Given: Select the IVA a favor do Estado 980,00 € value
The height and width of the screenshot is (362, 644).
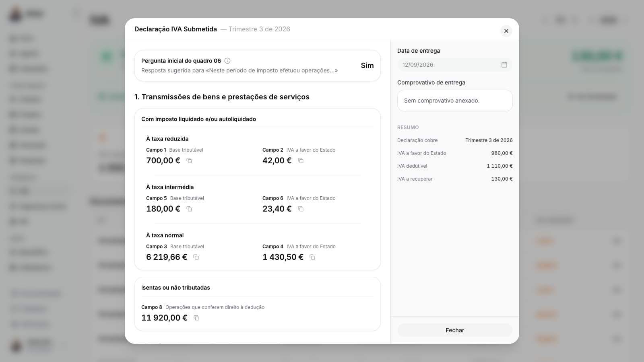Looking at the screenshot, I should (x=502, y=153).
